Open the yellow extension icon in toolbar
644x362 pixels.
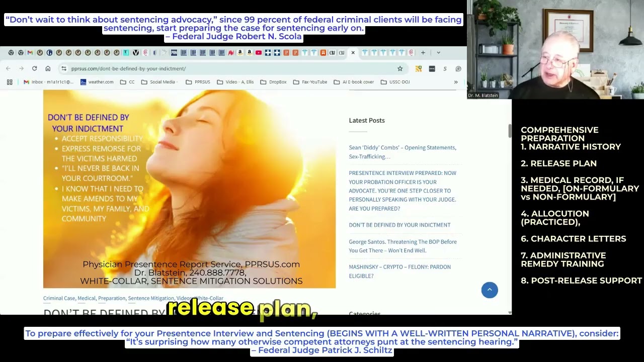point(418,68)
